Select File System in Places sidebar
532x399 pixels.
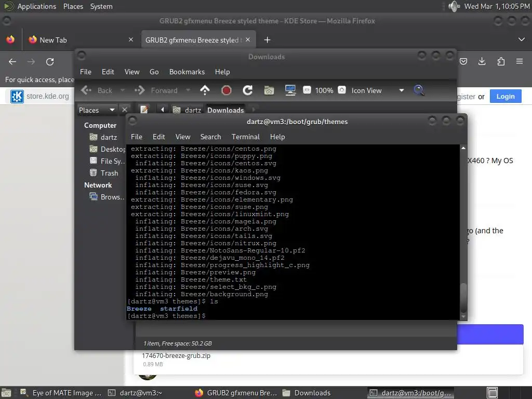(x=107, y=161)
